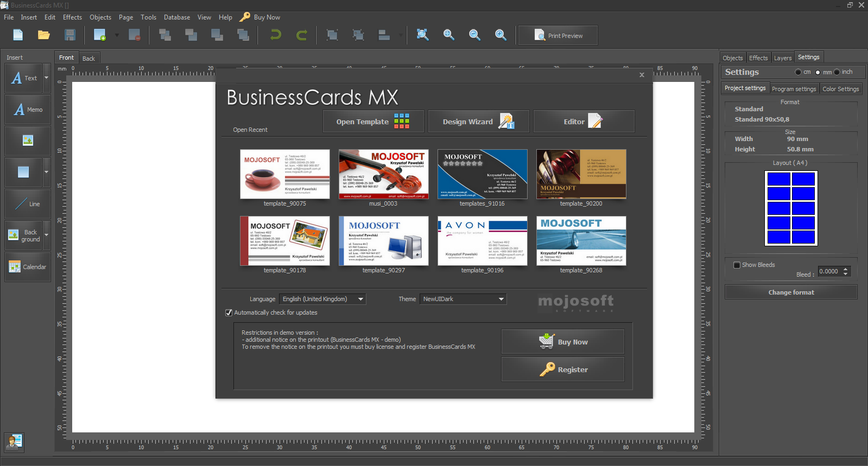Open the Color Settings tab
Viewport: 868px width, 466px height.
point(840,89)
